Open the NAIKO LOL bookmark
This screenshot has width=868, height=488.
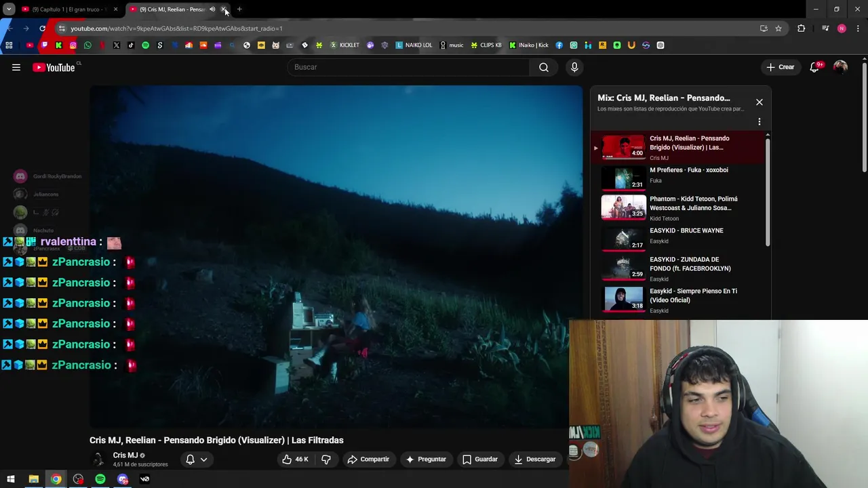click(414, 45)
